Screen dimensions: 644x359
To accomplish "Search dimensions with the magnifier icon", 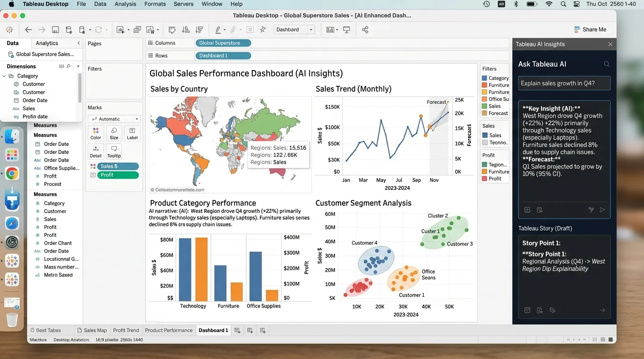I will [x=68, y=66].
